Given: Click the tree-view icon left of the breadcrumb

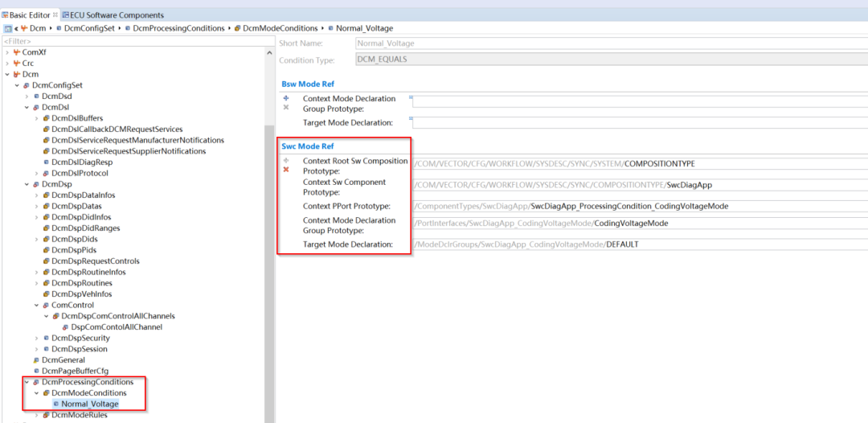Looking at the screenshot, I should pos(8,28).
